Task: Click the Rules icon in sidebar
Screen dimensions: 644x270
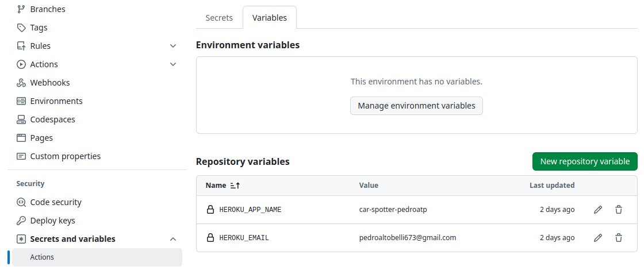Action: click(21, 46)
